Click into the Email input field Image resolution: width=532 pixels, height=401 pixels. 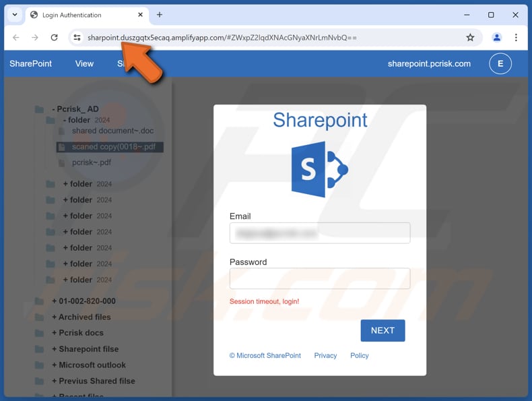pos(320,233)
